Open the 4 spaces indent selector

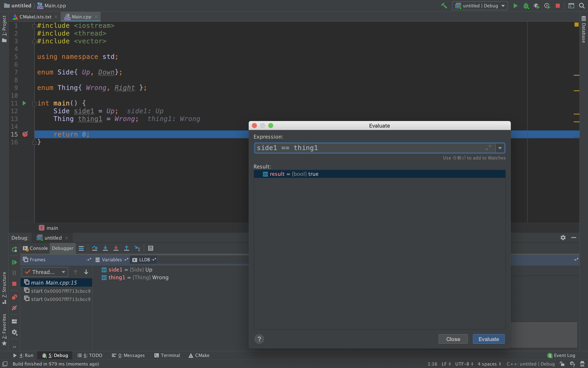pos(489,364)
